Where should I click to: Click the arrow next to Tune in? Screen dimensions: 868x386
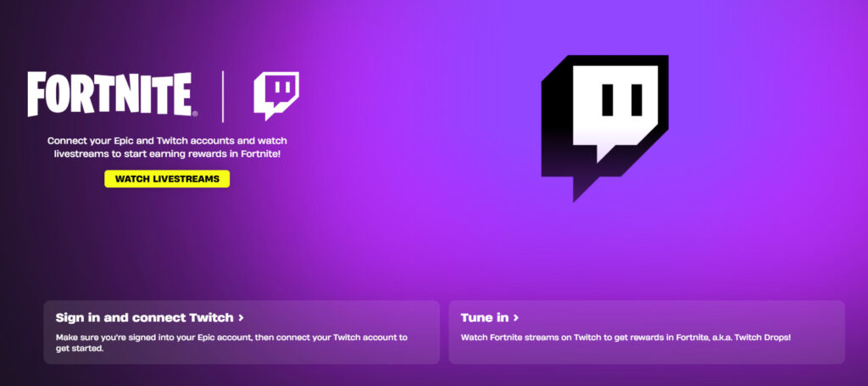pos(516,318)
